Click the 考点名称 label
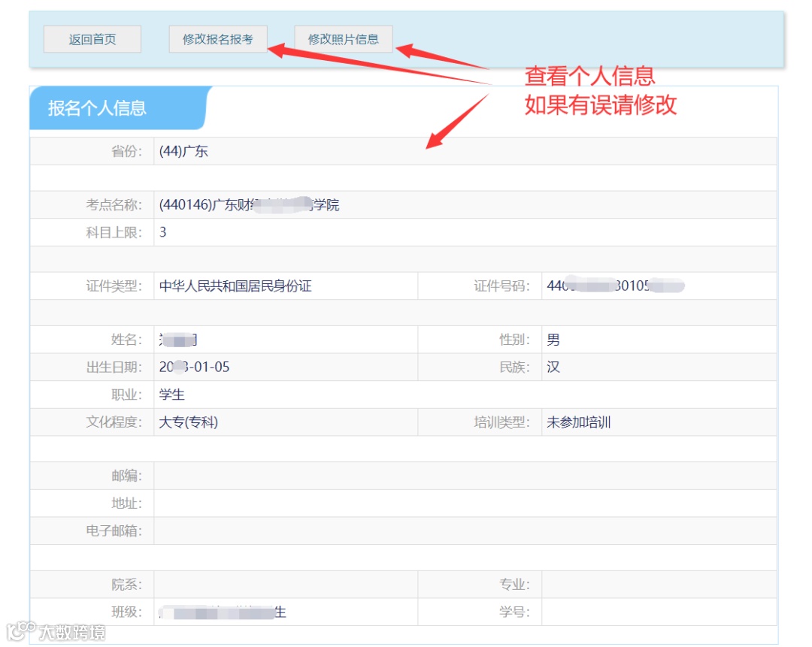This screenshot has width=812, height=647. coord(114,205)
